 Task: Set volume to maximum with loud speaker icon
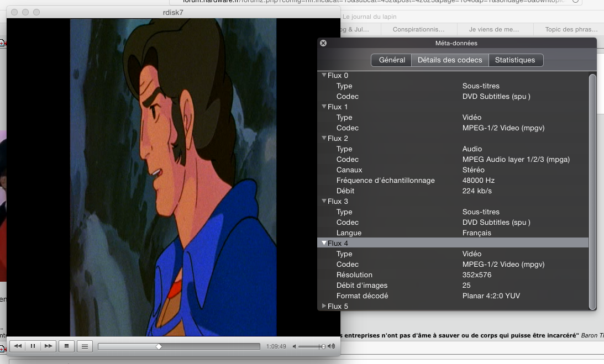pos(331,347)
